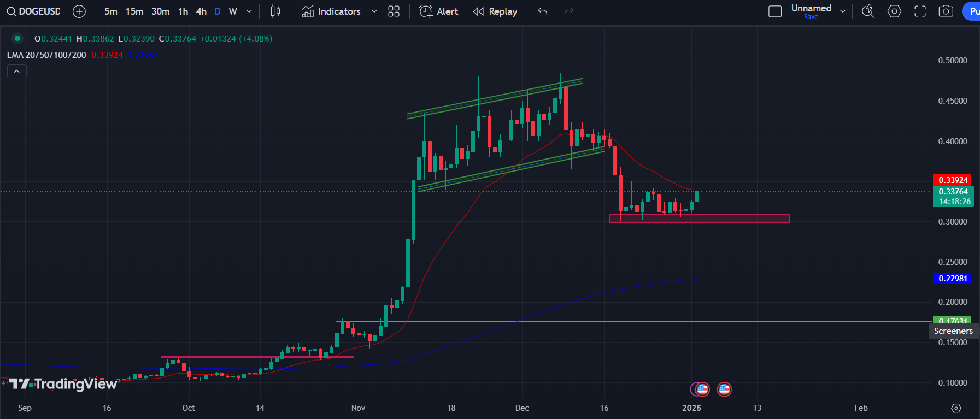The image size is (980, 419).
Task: Take a chart snapshot with camera icon
Action: 946,11
